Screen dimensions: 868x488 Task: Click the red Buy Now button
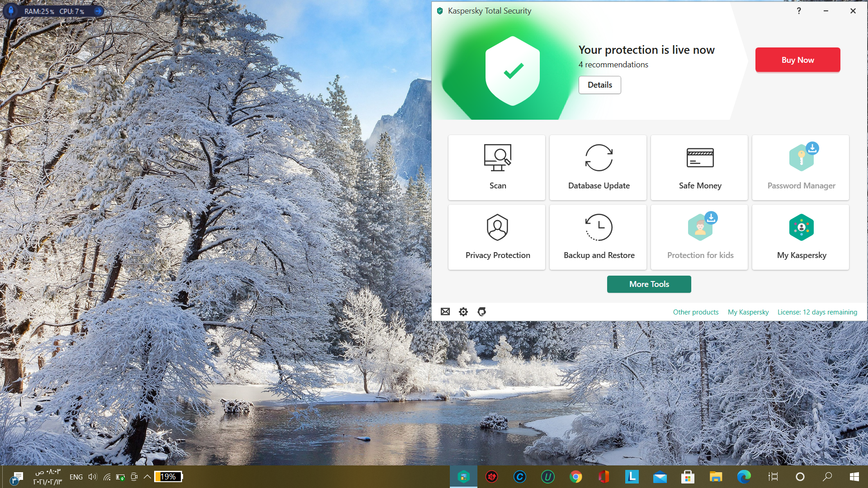(797, 60)
